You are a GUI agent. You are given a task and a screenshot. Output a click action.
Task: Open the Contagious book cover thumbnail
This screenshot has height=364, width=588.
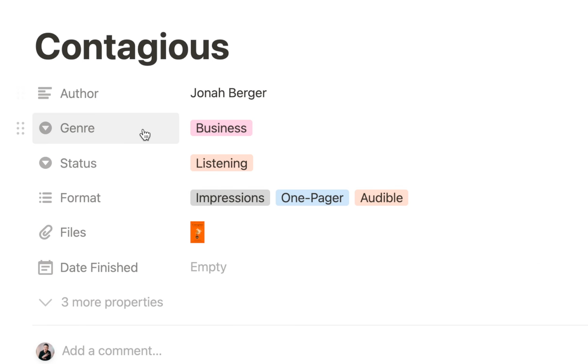point(197,232)
